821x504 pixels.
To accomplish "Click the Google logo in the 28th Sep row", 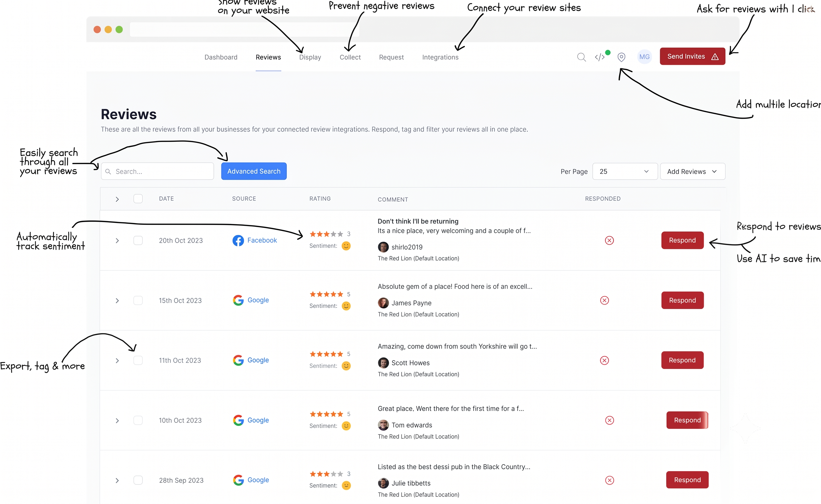I will pos(238,480).
